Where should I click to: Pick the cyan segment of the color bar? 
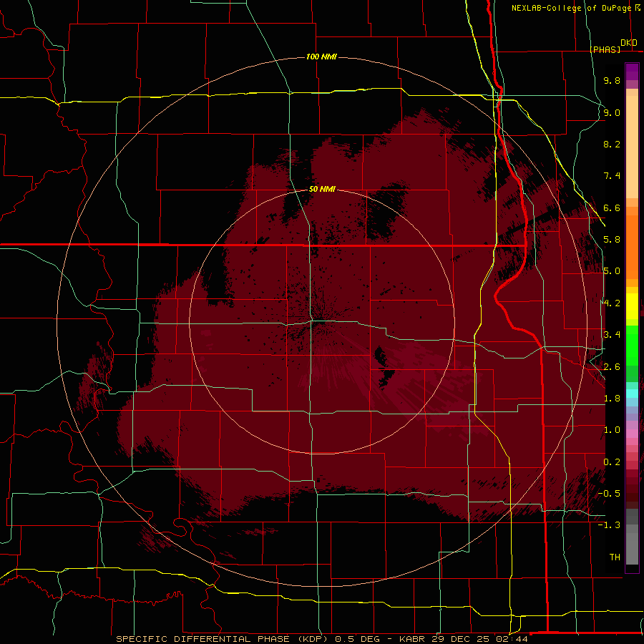(x=632, y=394)
